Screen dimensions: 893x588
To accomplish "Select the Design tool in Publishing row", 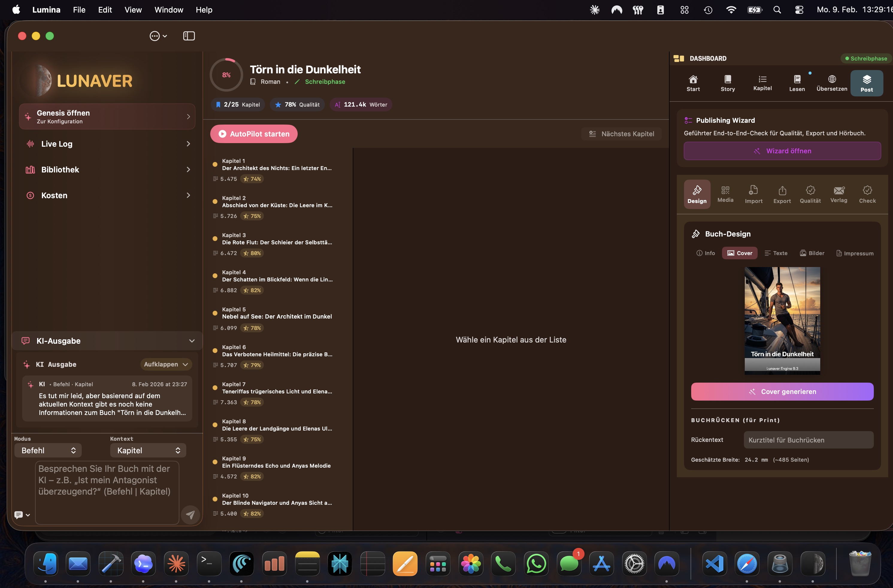I will 697,194.
